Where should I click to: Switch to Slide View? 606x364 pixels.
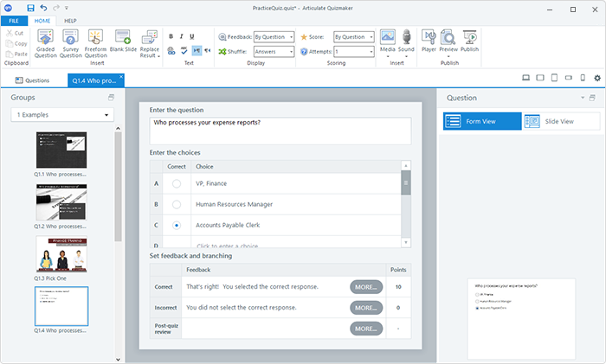pos(561,121)
